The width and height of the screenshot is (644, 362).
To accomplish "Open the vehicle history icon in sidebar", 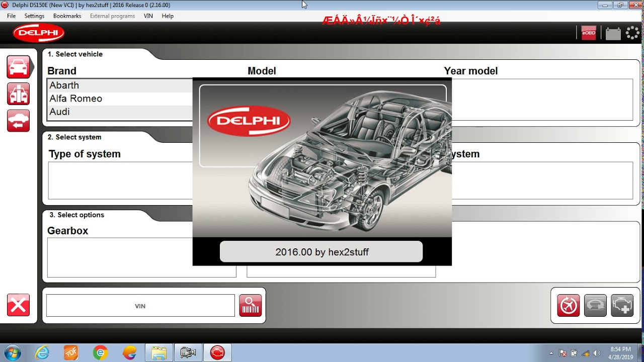I will click(18, 121).
